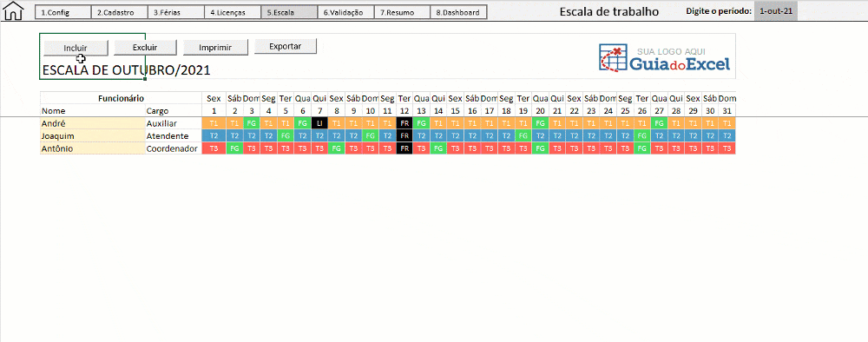Select André's green FG cell on day 3

[x=252, y=123]
